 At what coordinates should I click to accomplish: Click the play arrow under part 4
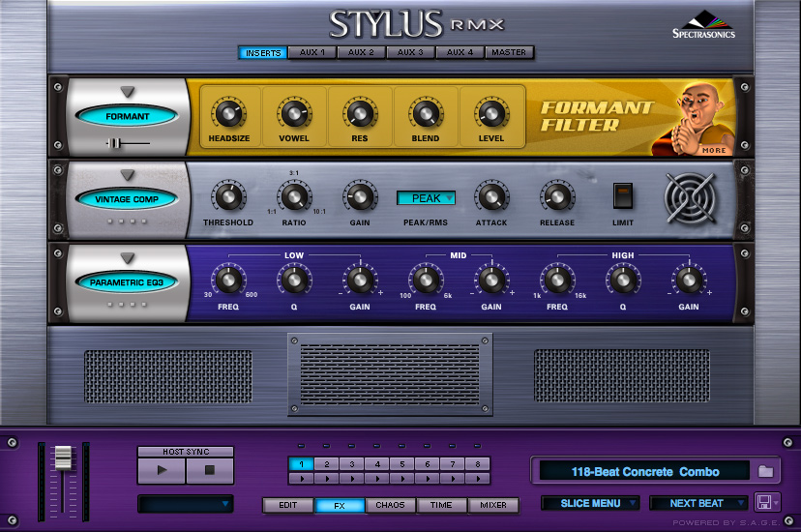click(377, 479)
